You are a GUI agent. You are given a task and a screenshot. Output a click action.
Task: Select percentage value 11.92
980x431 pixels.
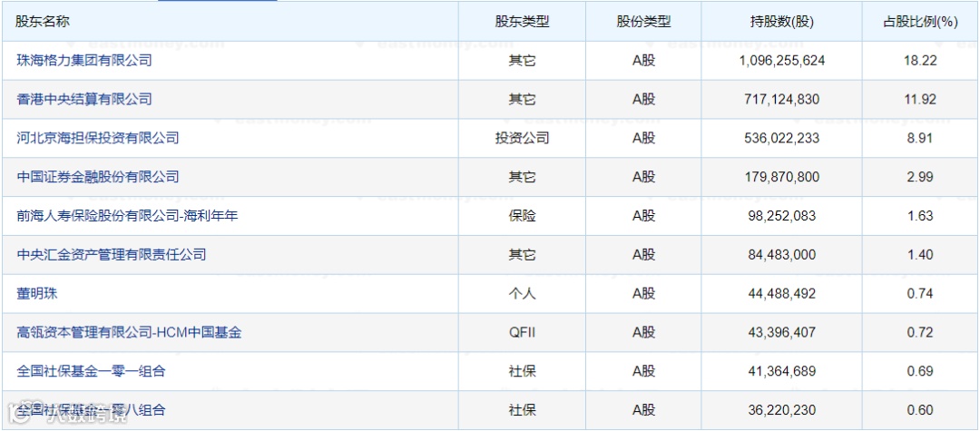920,99
